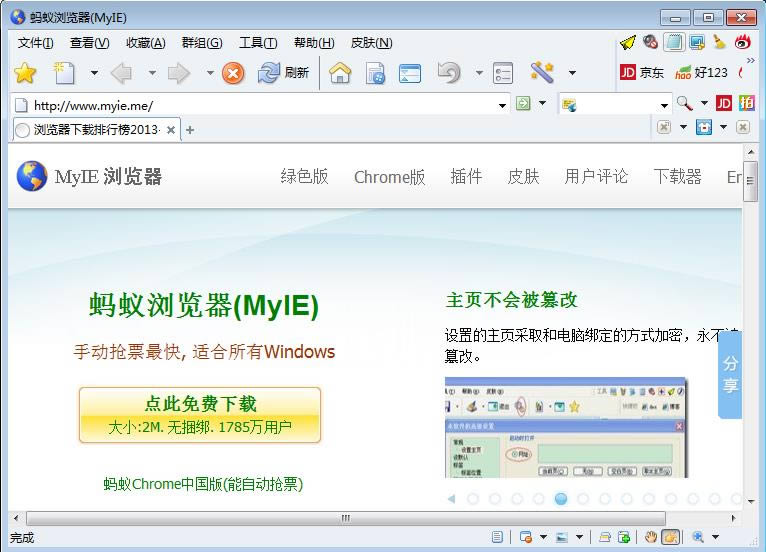
Task: Open forward history dropdown arrow
Action: point(210,73)
